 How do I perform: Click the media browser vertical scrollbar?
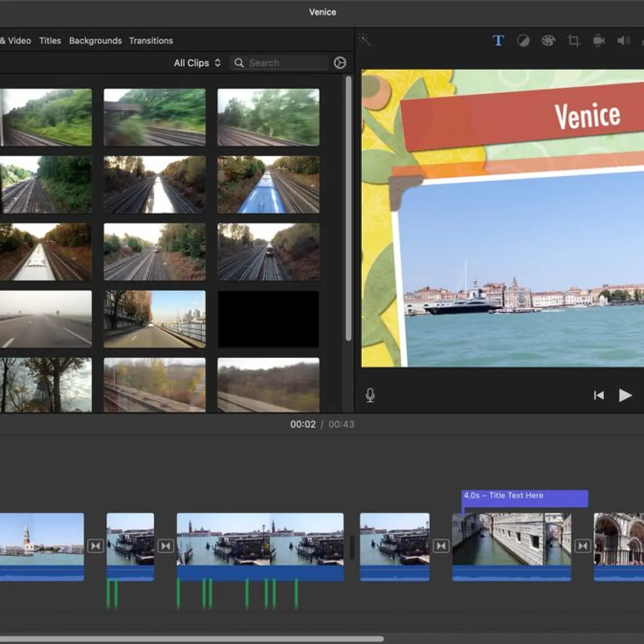coord(348,208)
